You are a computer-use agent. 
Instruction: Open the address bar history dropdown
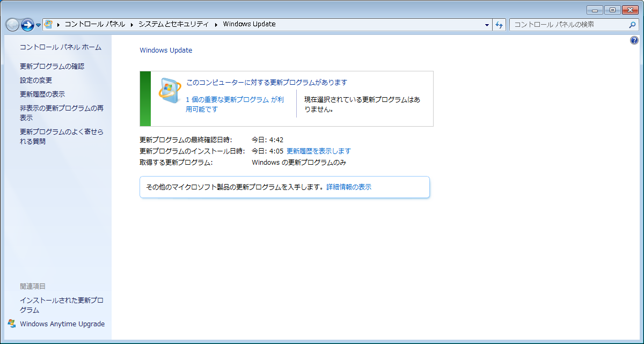487,25
